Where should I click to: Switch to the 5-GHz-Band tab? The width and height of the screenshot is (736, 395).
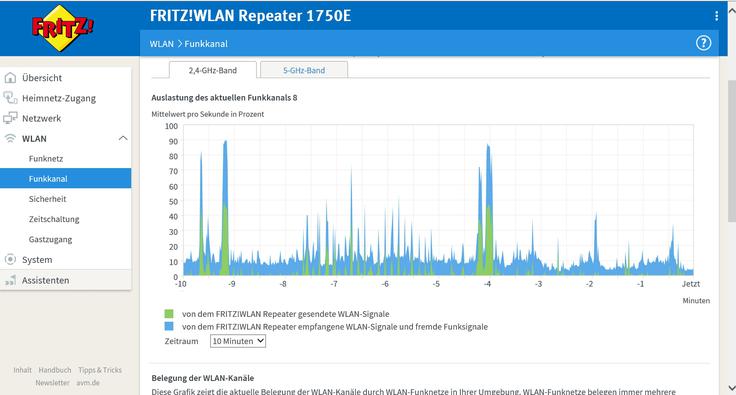tap(304, 70)
